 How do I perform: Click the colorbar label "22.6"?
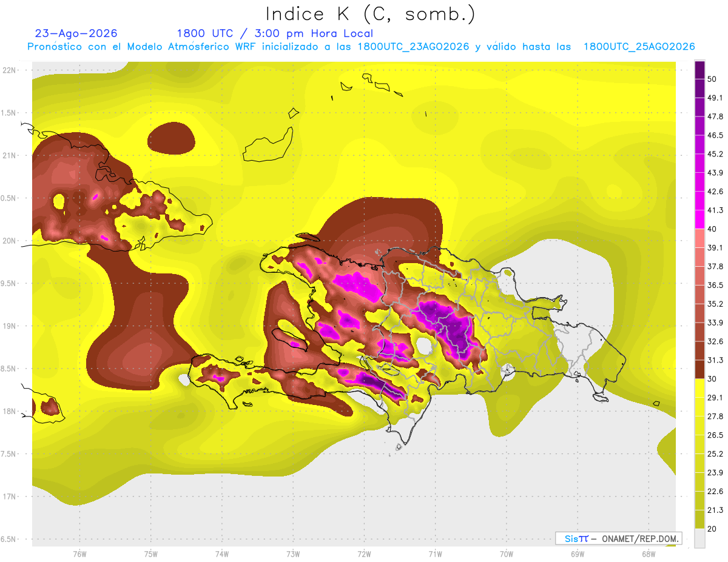click(x=715, y=491)
